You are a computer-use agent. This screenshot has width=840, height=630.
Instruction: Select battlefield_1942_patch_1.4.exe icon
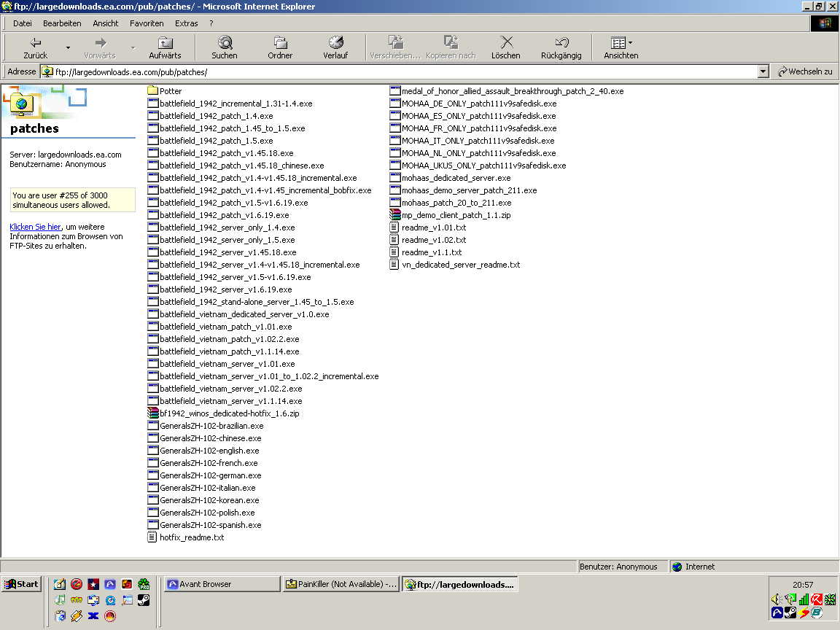point(152,116)
